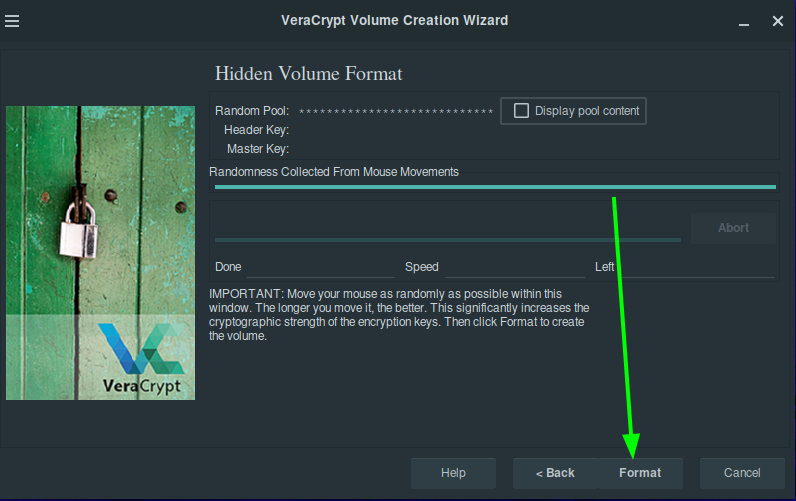Click the VeraCrypt Volume Creation Wizard title
This screenshot has width=796, height=501.
click(394, 20)
